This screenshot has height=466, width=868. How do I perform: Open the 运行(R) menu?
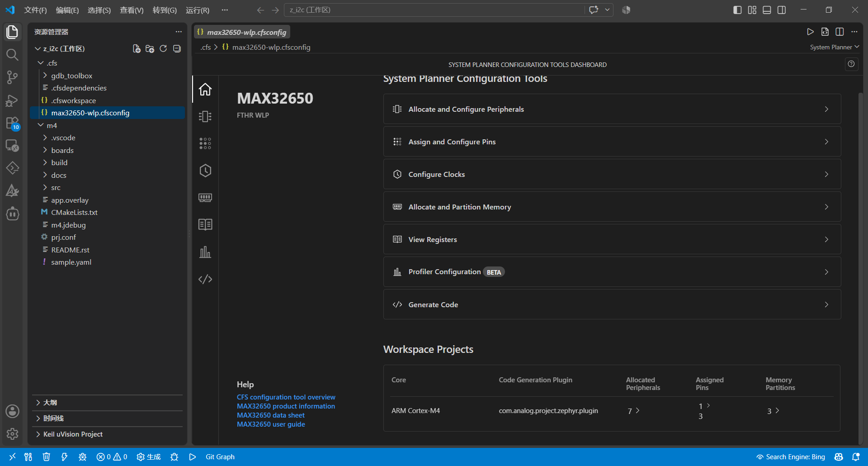click(198, 10)
